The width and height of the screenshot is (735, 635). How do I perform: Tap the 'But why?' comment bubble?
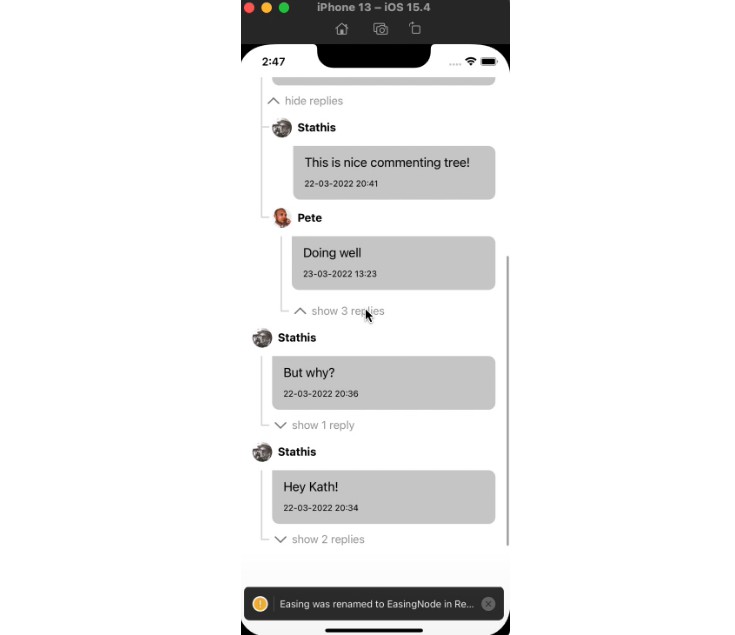[x=384, y=383]
